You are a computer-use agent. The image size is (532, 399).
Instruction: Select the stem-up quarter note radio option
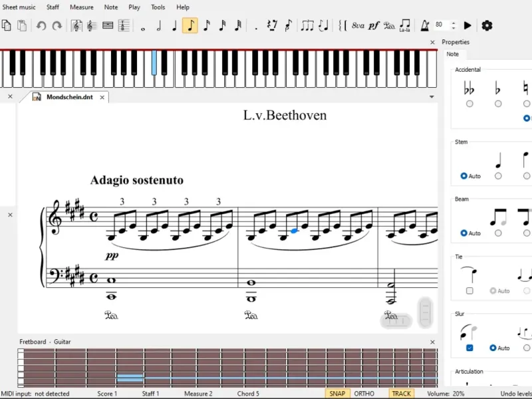498,176
